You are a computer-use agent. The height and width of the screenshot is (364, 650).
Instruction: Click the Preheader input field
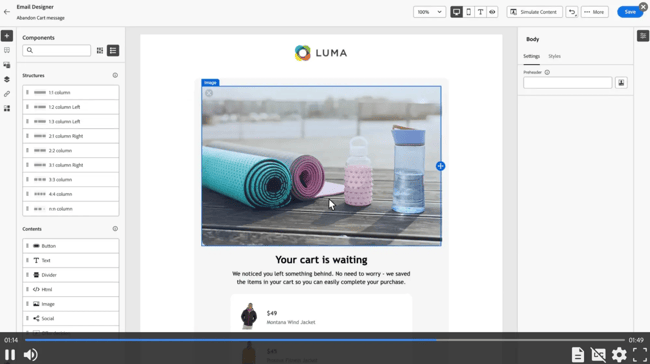point(568,83)
